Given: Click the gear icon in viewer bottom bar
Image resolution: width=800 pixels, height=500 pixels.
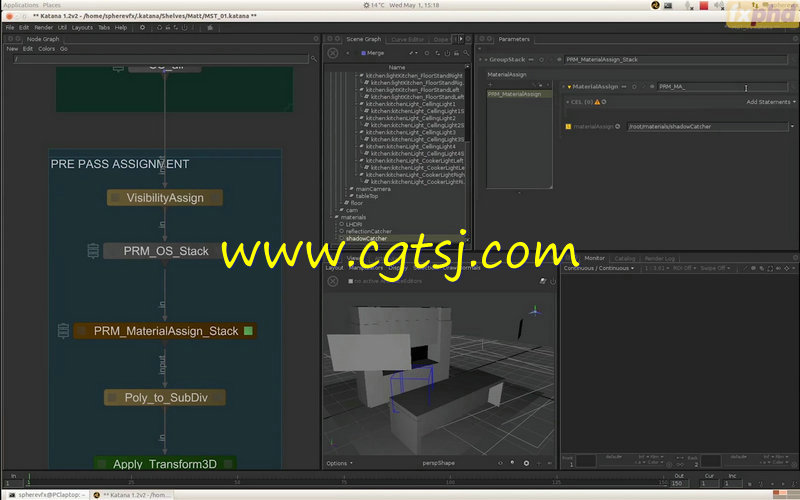Looking at the screenshot, I should [526, 463].
